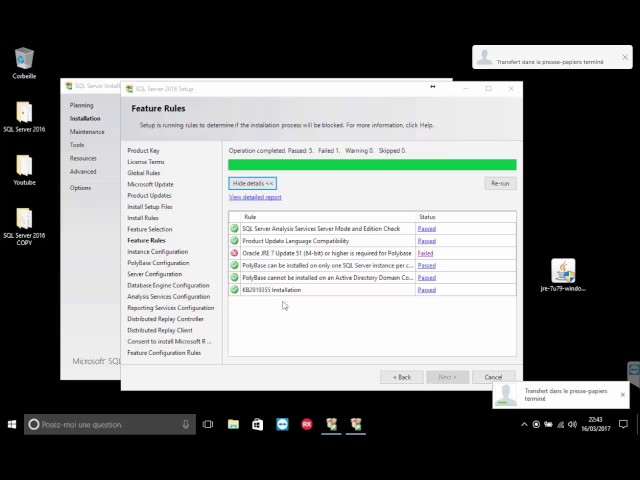Click passed icon for Product Update Language Compatibility
Screen dimensions: 640x480
[x=234, y=241]
